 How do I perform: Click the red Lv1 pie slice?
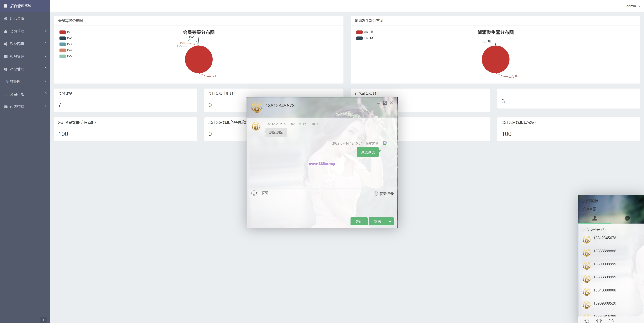(199, 59)
